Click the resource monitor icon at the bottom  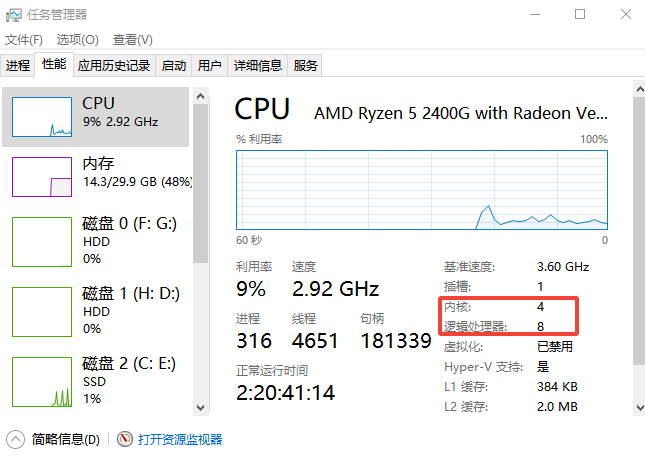[125, 439]
